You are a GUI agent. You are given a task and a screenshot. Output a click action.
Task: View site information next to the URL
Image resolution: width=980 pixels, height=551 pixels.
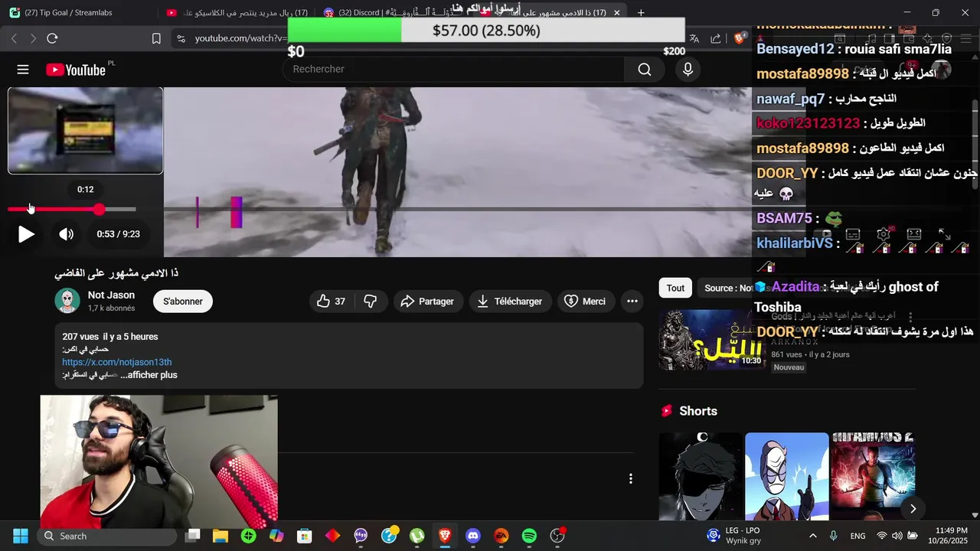pos(181,38)
